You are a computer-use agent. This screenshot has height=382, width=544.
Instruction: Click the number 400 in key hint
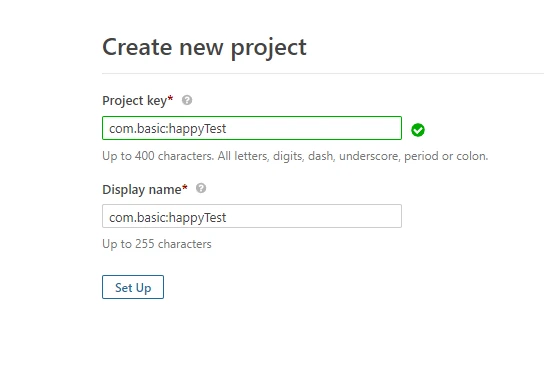(x=145, y=156)
